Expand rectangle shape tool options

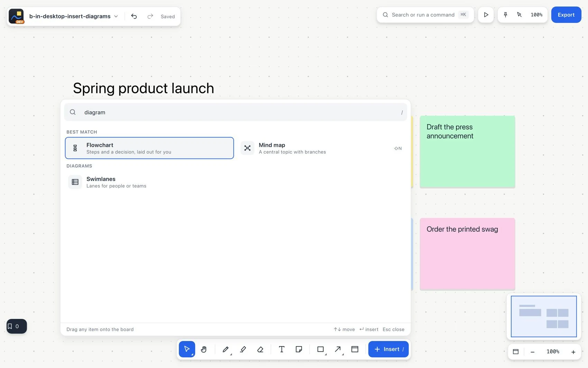[326, 354]
